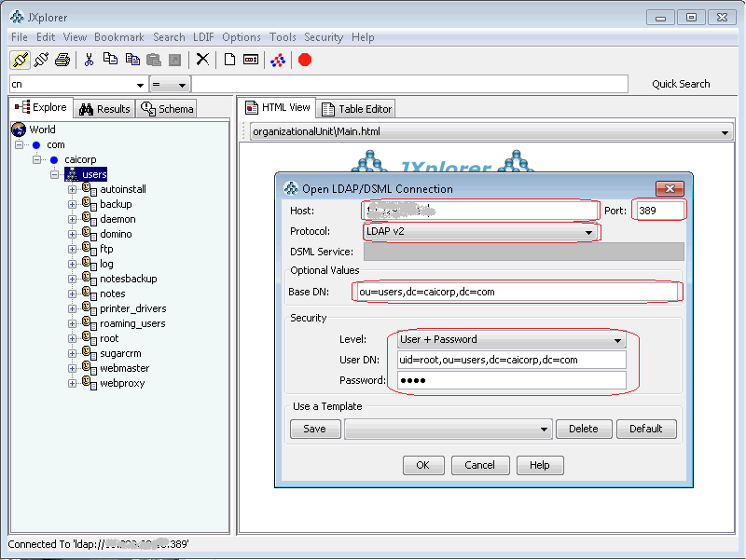This screenshot has width=746, height=560.
Task: Select the Explore tab
Action: click(x=41, y=107)
